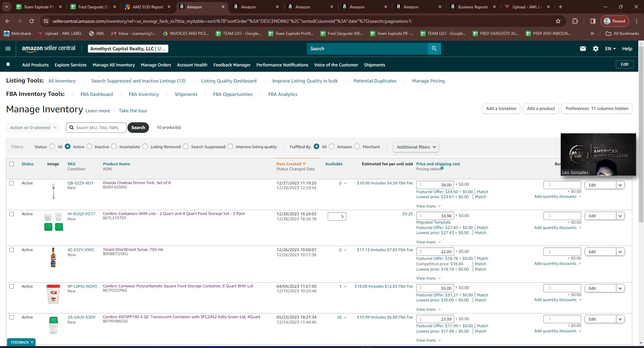Open Edit dropdown arrow for Oneida fork row
Viewport: 644px width, 348px height.
[621, 185]
